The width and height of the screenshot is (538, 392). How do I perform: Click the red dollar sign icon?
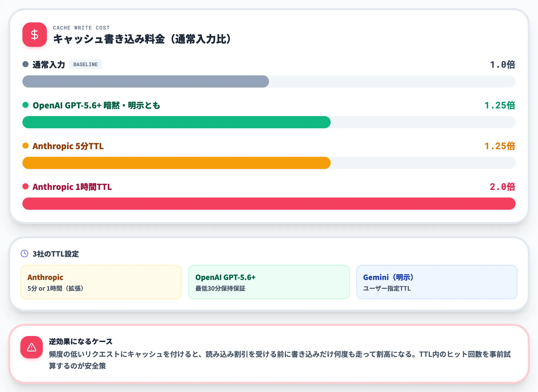35,35
